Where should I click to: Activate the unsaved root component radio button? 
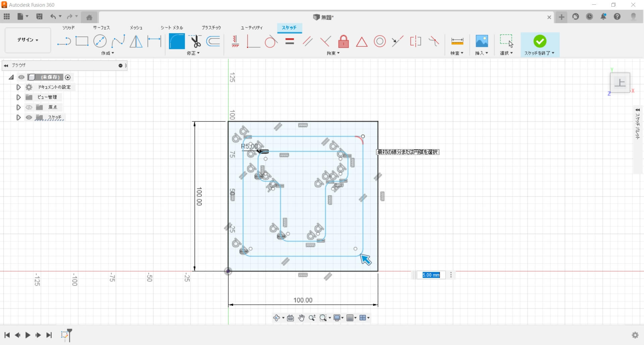point(68,77)
